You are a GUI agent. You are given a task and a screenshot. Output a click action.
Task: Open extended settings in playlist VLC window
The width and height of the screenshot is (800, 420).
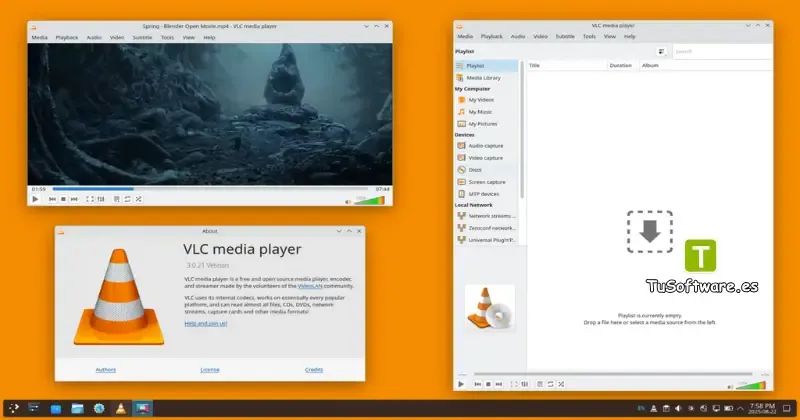point(524,384)
